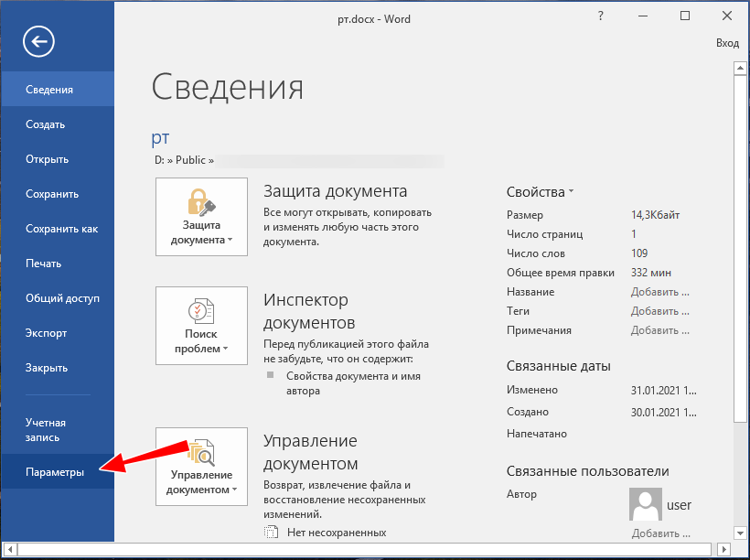The height and width of the screenshot is (560, 750).
Task: Expand the Свойства properties dropdown
Action: point(540,192)
